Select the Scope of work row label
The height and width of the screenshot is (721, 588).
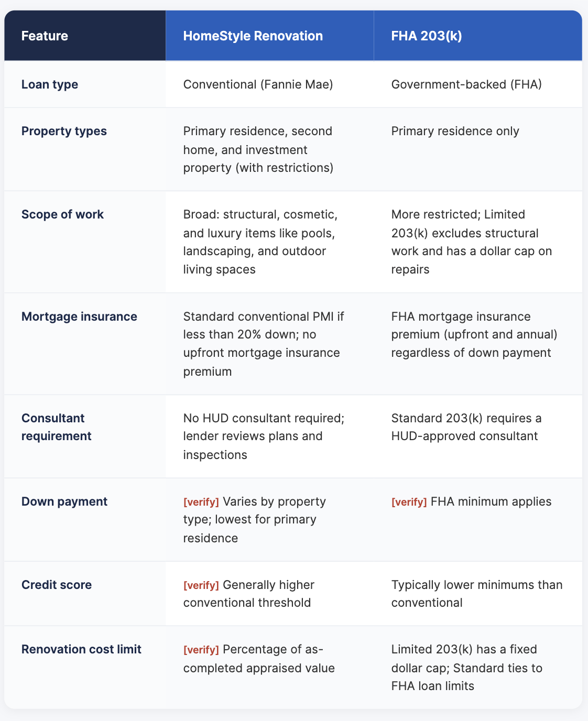62,214
